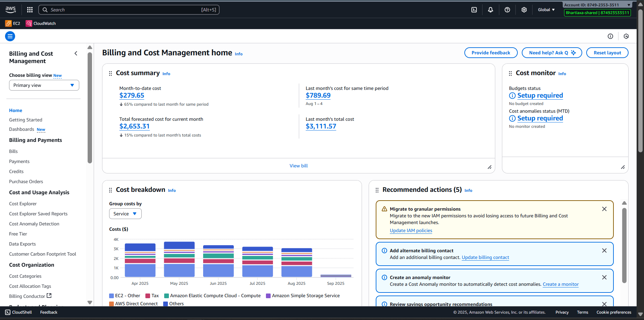Close the Create an anomaly monitor notice
Image resolution: width=644 pixels, height=320 pixels.
pyautogui.click(x=604, y=277)
